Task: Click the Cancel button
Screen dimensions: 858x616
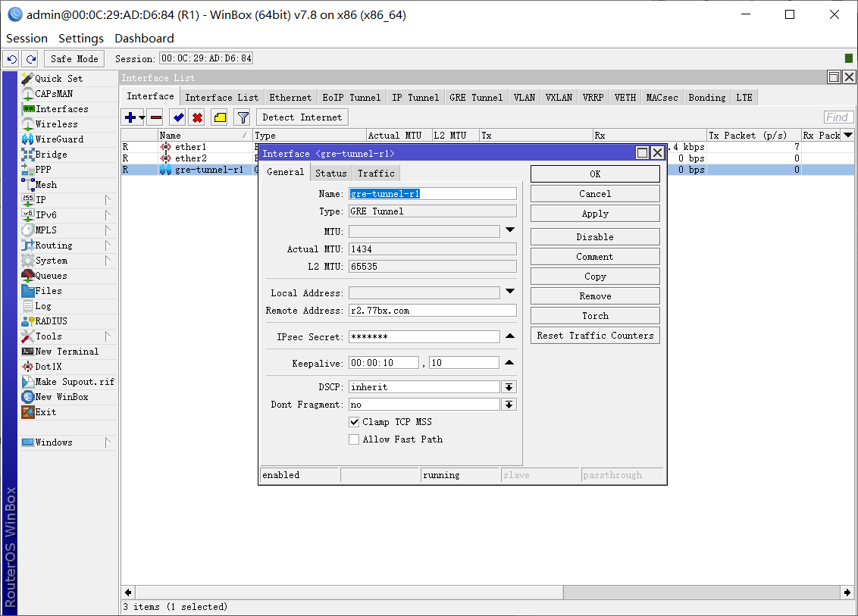Action: pos(595,194)
